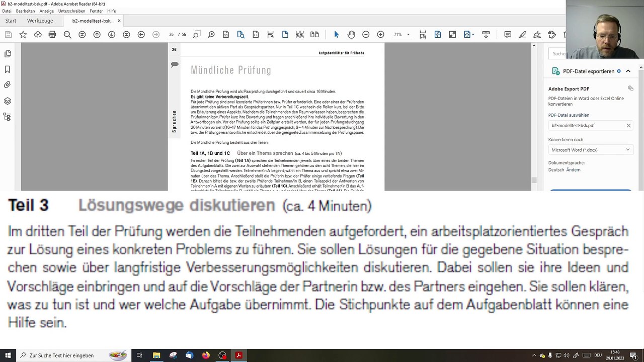644x362 pixels.
Task: Click the read mode keyboard-down icon
Action: click(486, 34)
